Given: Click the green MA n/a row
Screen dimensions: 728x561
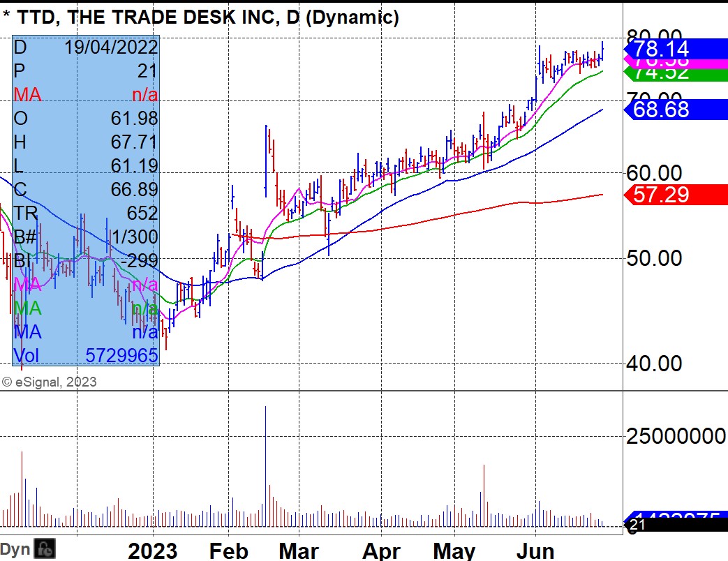Looking at the screenshot, I should coord(86,308).
